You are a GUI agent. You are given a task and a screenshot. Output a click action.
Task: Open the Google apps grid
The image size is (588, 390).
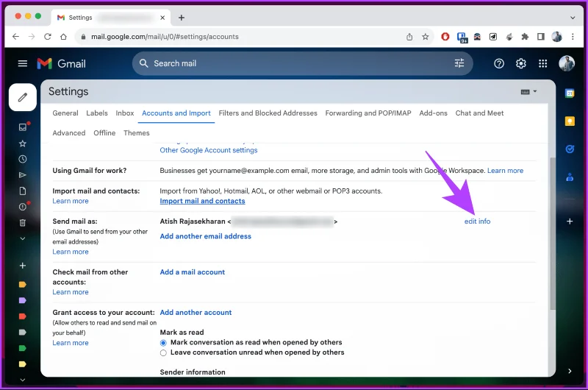click(542, 64)
